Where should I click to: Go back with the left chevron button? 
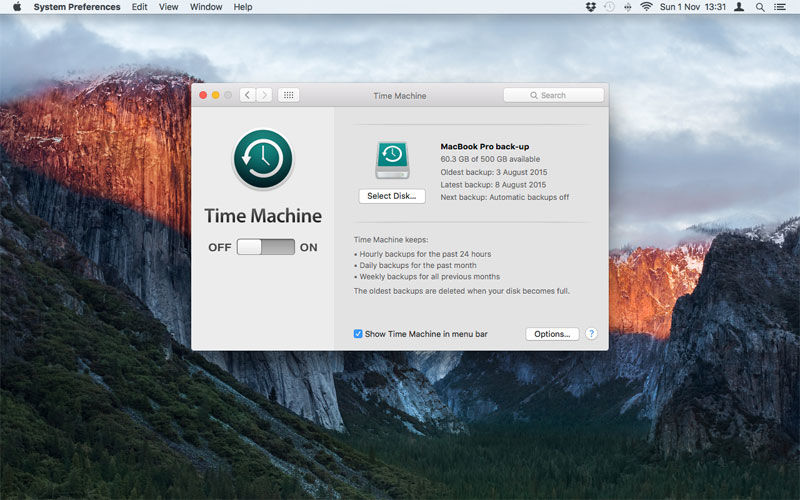click(x=247, y=95)
